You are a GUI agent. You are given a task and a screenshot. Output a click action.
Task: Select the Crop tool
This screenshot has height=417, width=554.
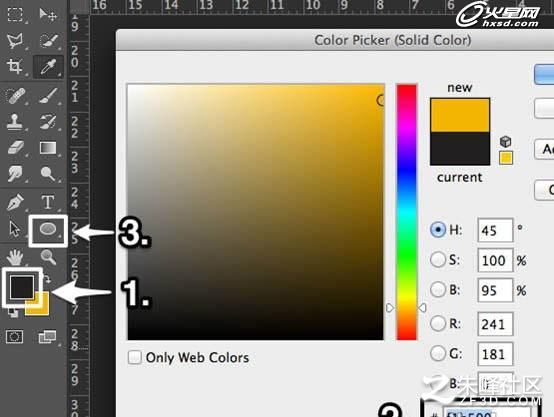pyautogui.click(x=14, y=66)
